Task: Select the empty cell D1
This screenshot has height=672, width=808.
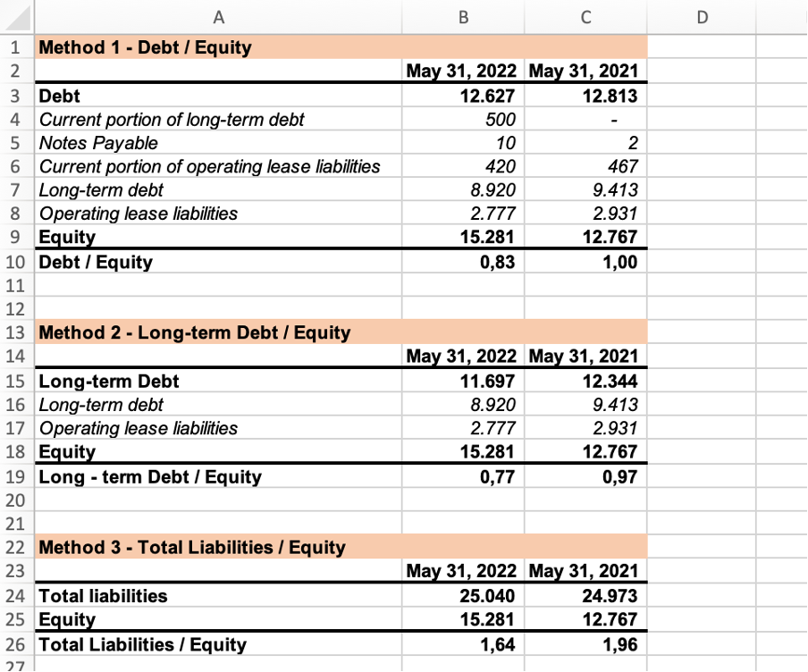Action: pos(701,47)
